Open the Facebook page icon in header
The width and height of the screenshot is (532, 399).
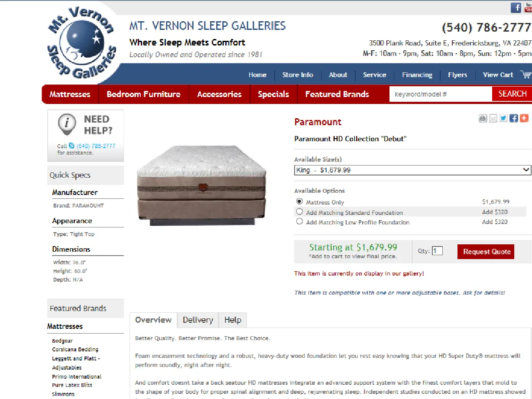(x=516, y=8)
